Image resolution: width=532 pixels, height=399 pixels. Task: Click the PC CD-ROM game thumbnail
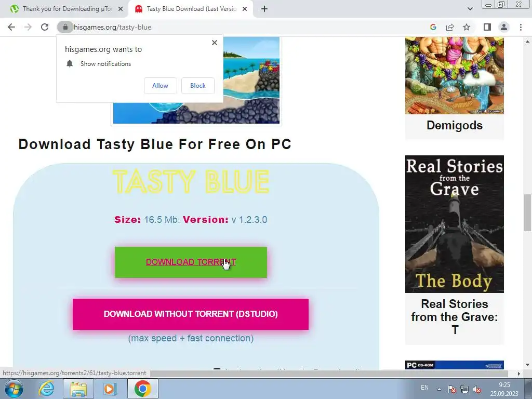454,365
